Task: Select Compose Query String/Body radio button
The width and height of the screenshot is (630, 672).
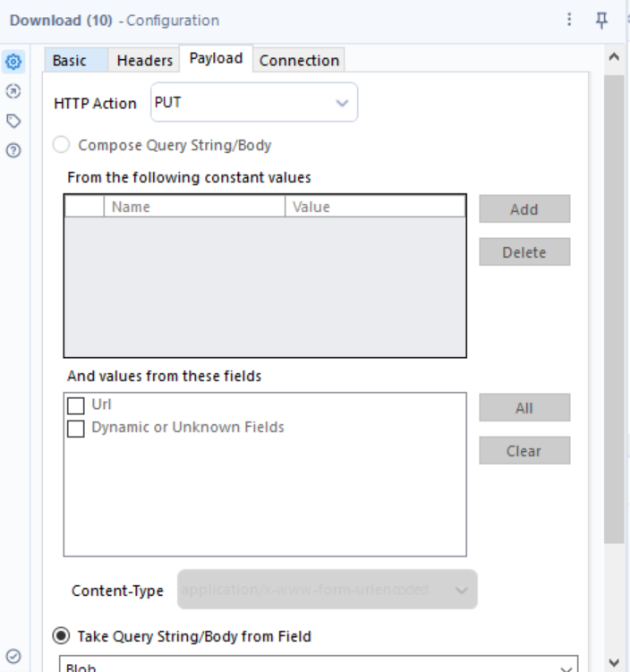Action: [x=62, y=145]
